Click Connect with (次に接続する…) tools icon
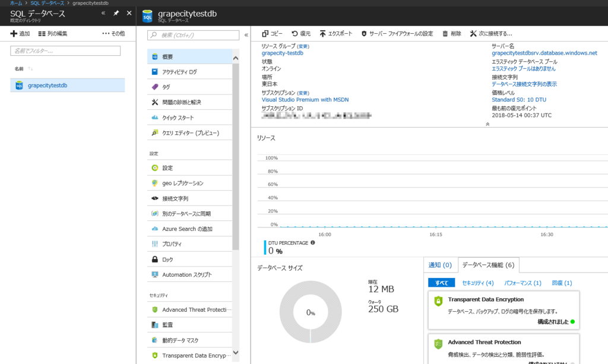Screen dimensions: 608x364 tap(473, 34)
